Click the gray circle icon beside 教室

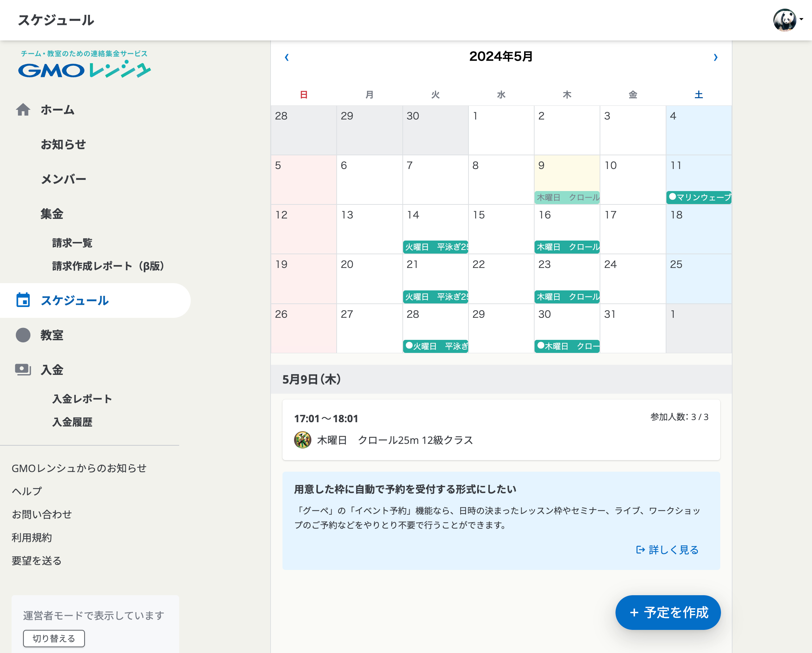point(23,335)
